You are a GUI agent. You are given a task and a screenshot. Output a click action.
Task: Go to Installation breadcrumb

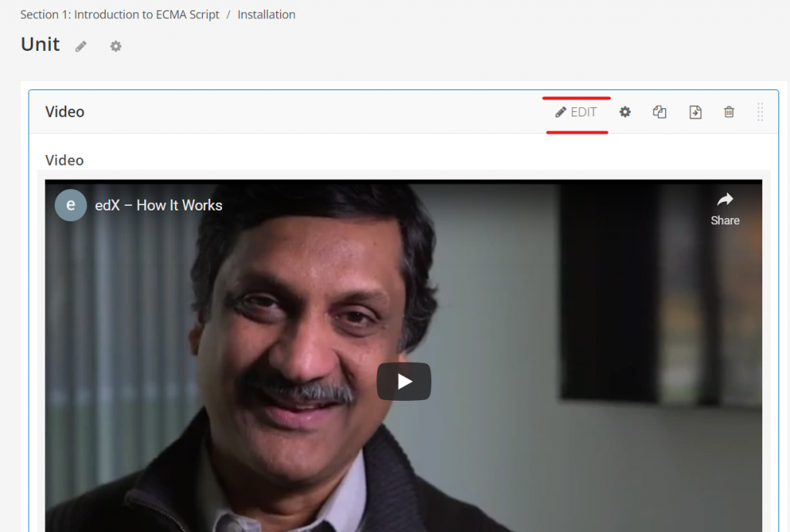coord(266,15)
